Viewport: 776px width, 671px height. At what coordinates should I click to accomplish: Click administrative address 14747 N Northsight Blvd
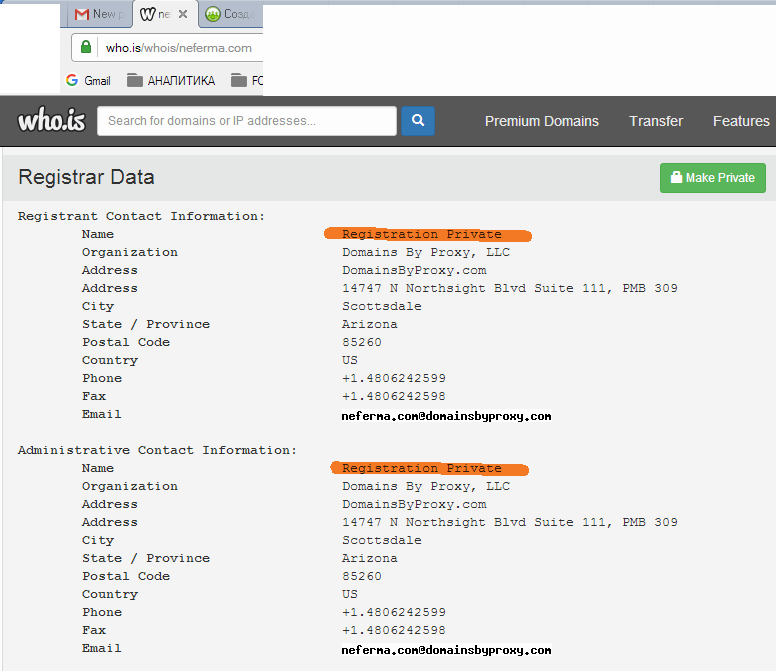point(510,522)
